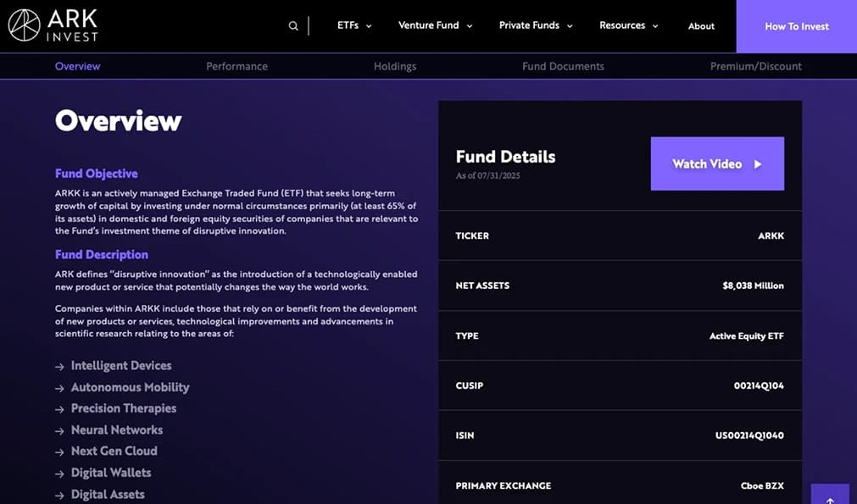Click the As of 07/31/2025 date

point(487,176)
